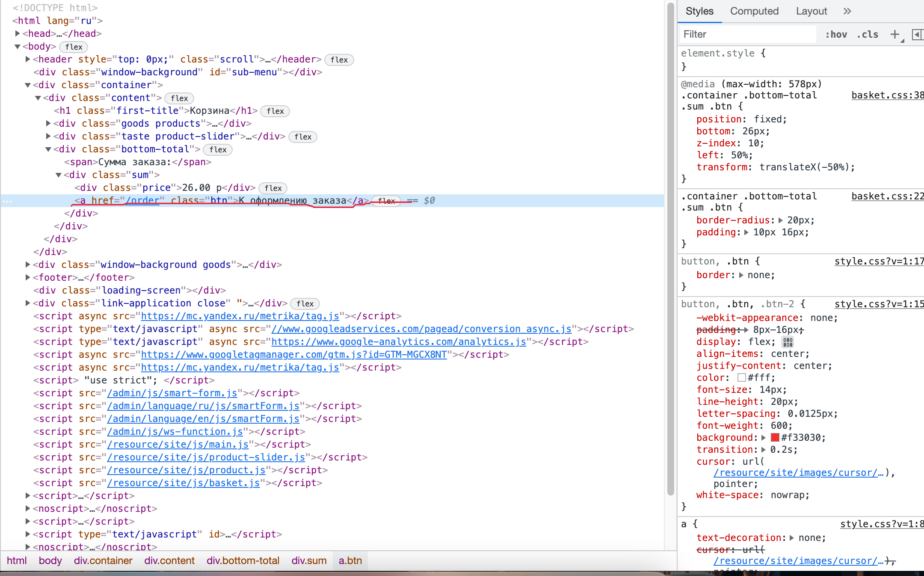Open the red #f33030 background swatch
924x576 pixels.
(x=775, y=437)
